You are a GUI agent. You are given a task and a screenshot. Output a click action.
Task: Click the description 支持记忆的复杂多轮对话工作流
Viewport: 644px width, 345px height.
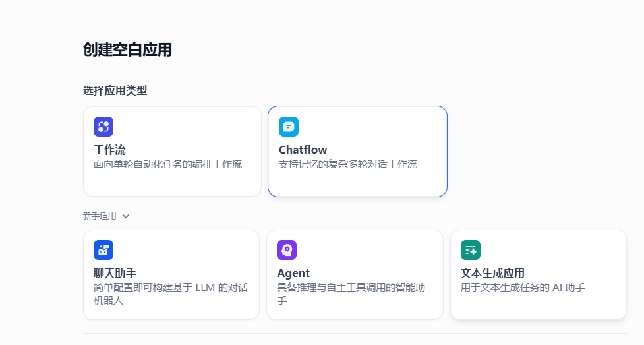pyautogui.click(x=347, y=164)
